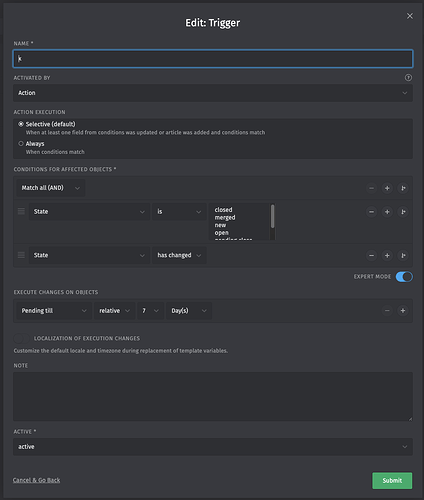Add condition after State 'is' row

(x=387, y=212)
